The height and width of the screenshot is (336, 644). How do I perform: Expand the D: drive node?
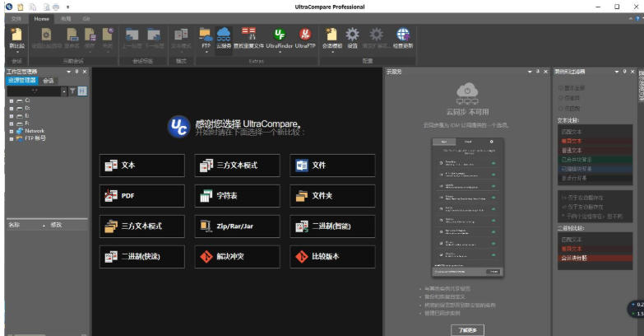(12, 109)
